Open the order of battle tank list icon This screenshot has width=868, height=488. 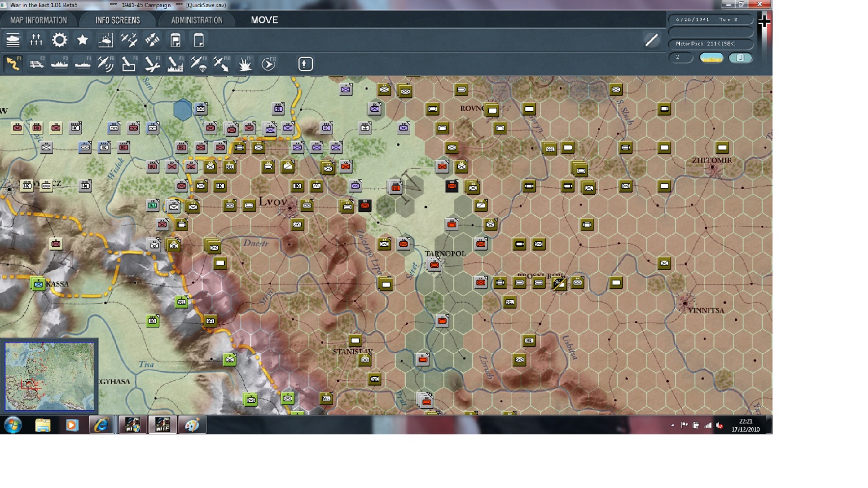[13, 40]
